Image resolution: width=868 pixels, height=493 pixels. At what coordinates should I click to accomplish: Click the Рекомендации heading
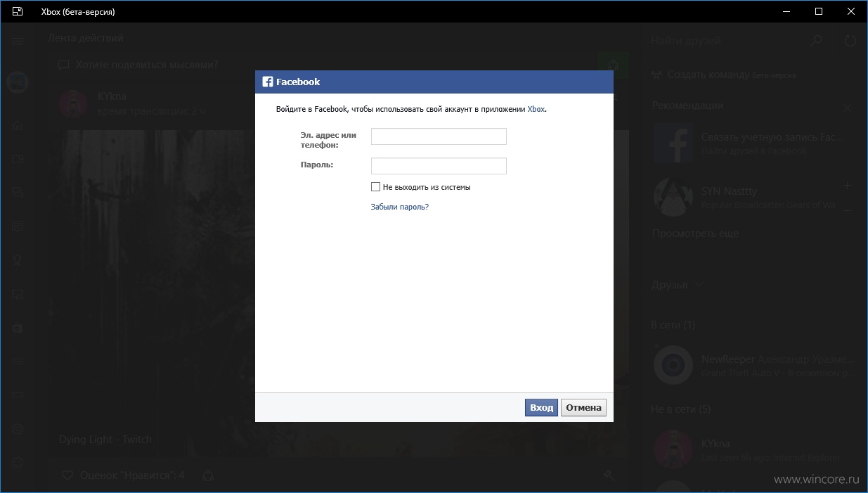click(x=687, y=105)
